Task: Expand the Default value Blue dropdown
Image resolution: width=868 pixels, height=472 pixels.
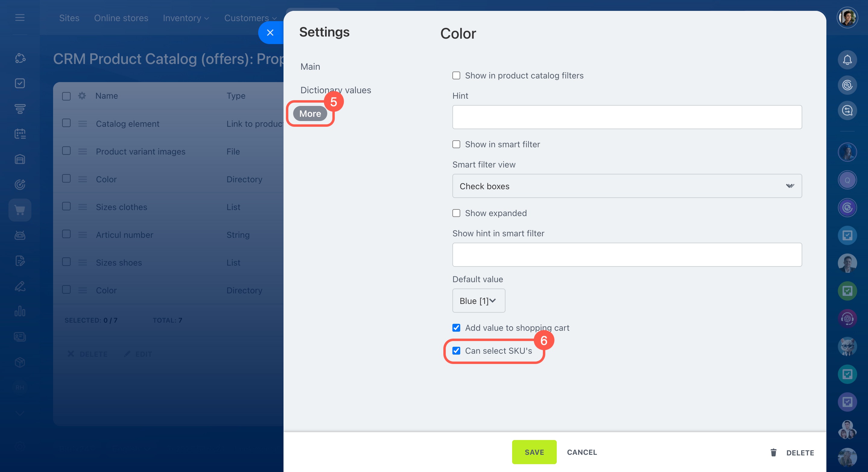Action: [478, 301]
